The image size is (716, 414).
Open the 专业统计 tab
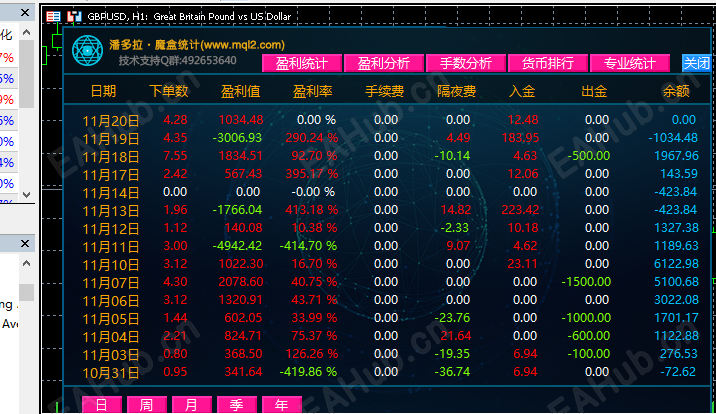click(x=630, y=63)
